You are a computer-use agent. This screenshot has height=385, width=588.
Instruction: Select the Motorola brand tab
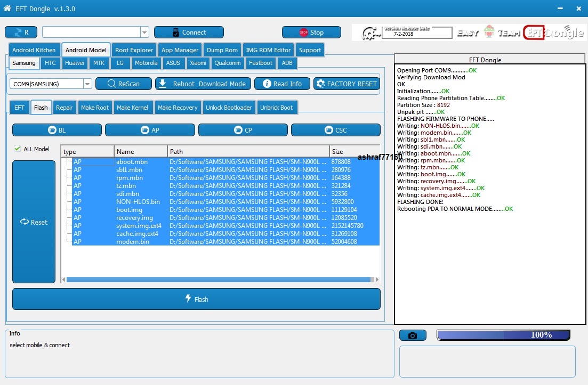(146, 63)
